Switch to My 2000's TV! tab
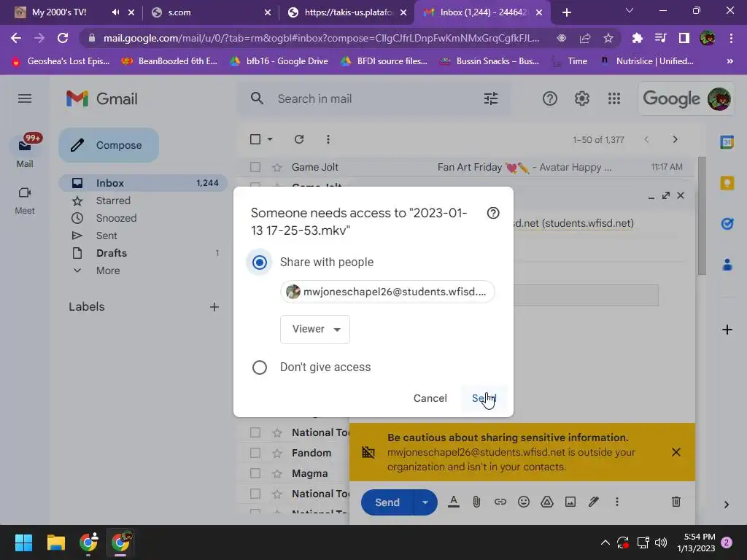This screenshot has height=560, width=747. pos(59,12)
